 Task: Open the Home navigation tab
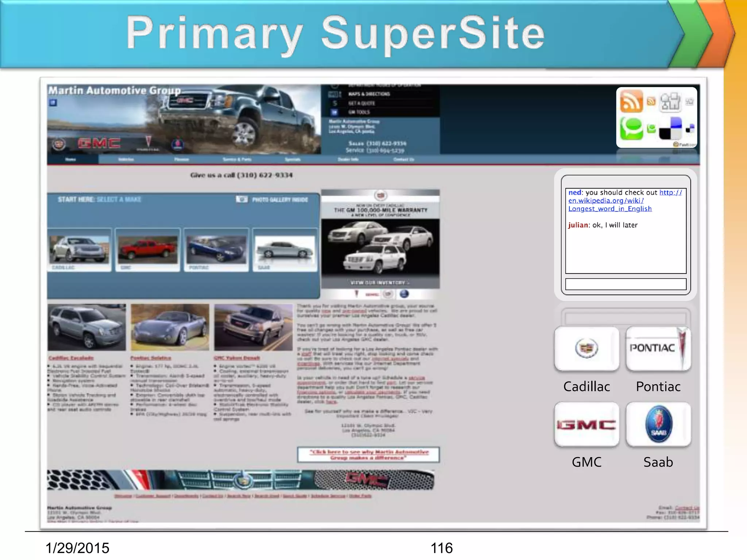pyautogui.click(x=71, y=159)
